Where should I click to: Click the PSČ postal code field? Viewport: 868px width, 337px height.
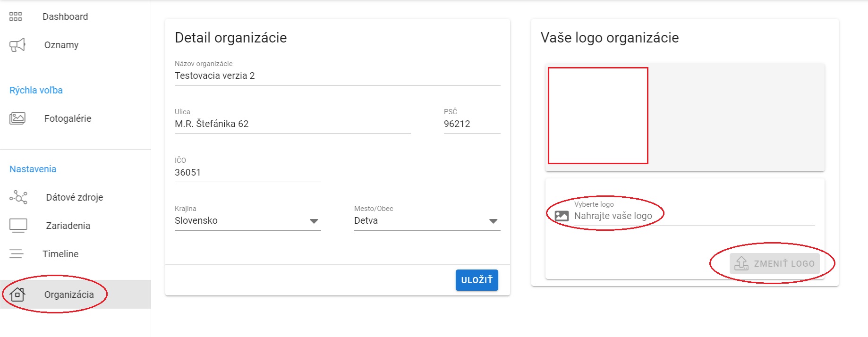click(x=471, y=124)
